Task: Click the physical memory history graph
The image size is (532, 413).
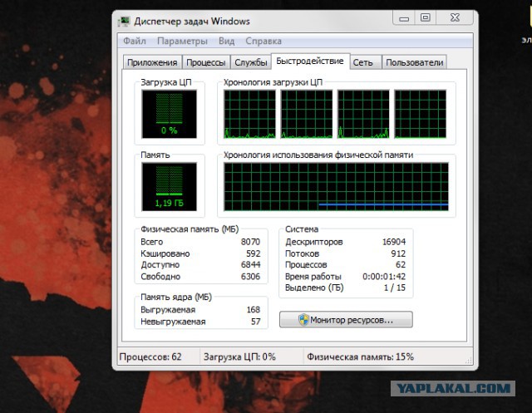Action: coord(336,186)
